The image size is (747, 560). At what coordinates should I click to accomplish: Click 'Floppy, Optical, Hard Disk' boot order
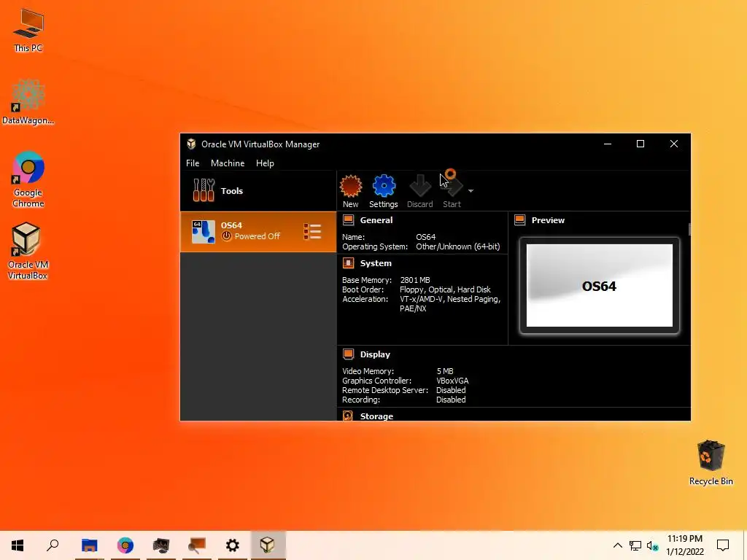click(x=445, y=289)
